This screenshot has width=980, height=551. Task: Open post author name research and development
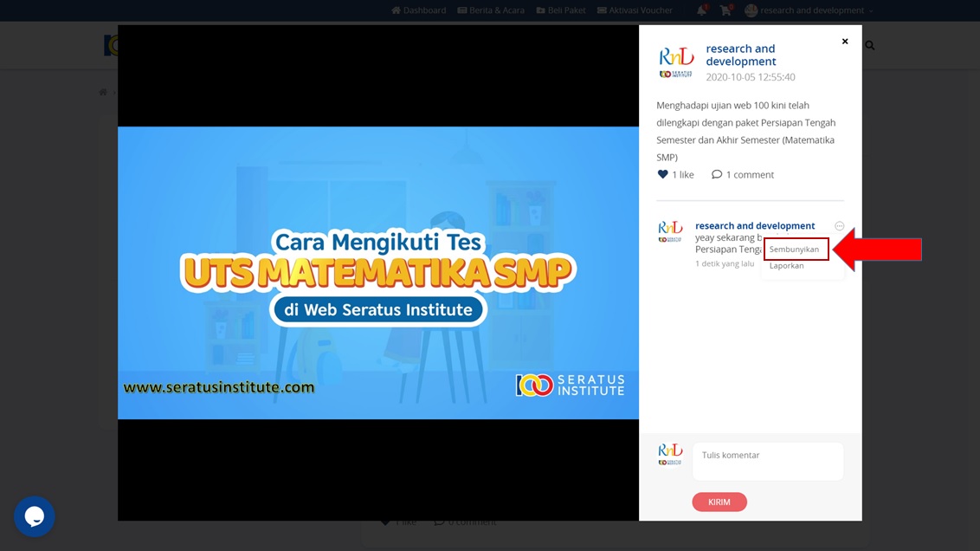pos(740,55)
